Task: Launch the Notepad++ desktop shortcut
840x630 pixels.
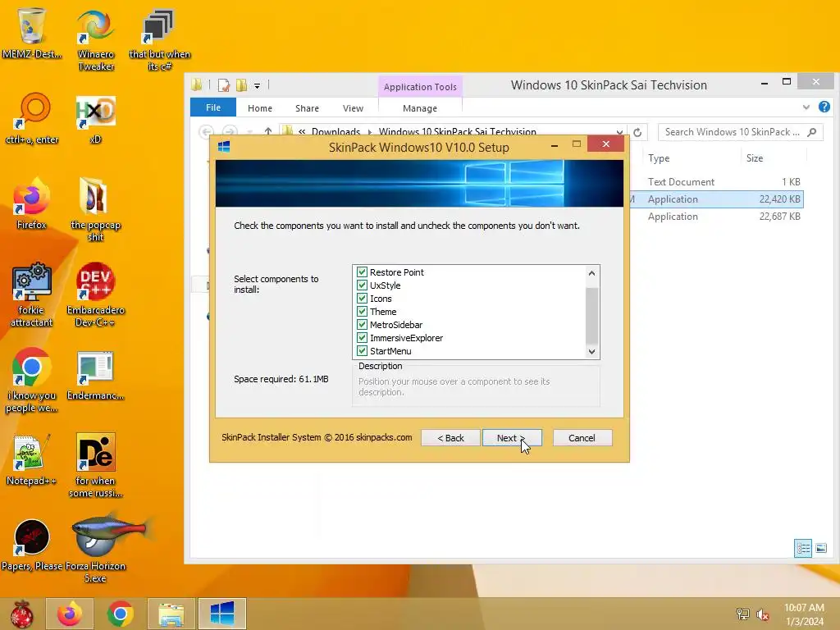Action: [x=31, y=459]
